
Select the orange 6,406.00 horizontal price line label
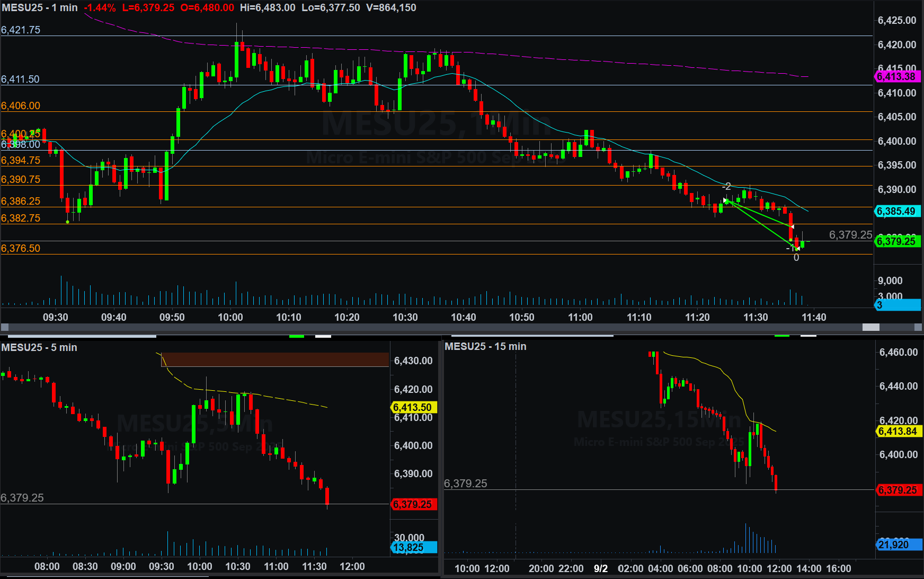coord(21,106)
